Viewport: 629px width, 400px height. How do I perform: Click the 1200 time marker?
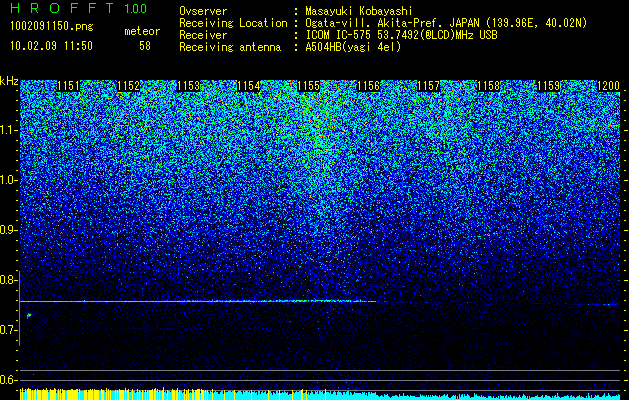(x=609, y=86)
